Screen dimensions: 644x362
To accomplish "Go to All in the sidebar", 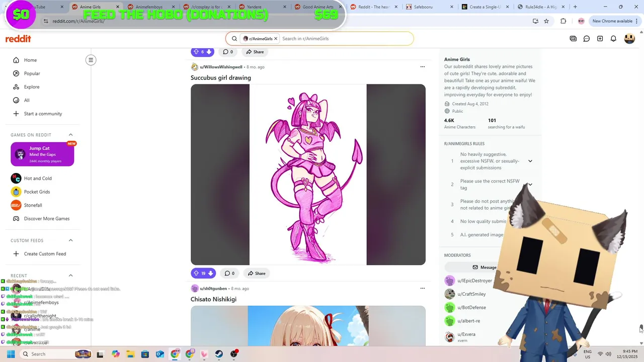I will click(27, 100).
